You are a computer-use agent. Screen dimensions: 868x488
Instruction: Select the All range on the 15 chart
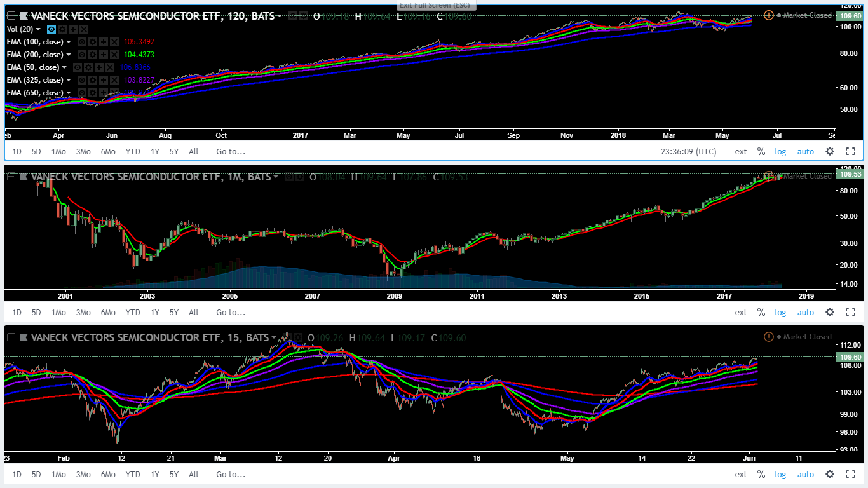pyautogui.click(x=194, y=474)
